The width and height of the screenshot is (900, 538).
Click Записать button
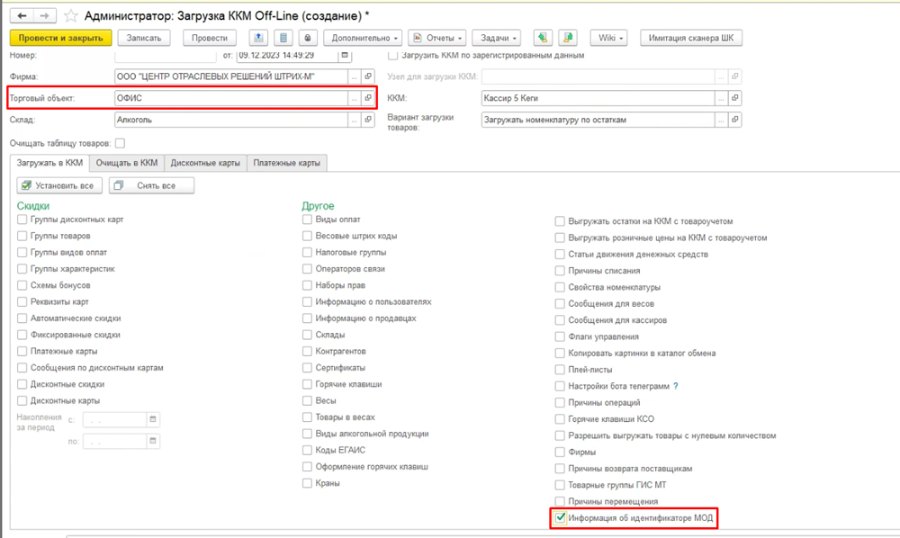pos(143,38)
